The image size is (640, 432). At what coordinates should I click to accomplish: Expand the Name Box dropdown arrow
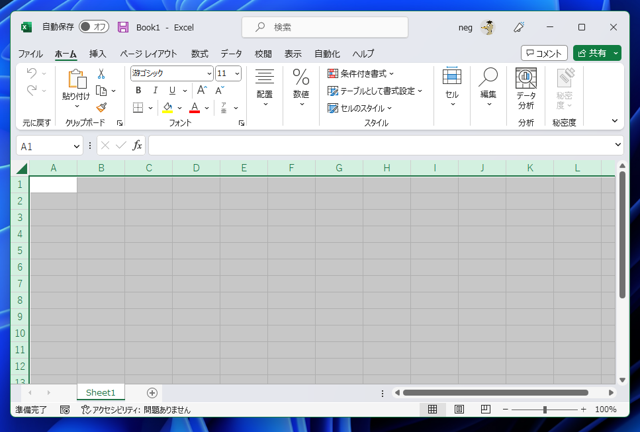[x=76, y=146]
